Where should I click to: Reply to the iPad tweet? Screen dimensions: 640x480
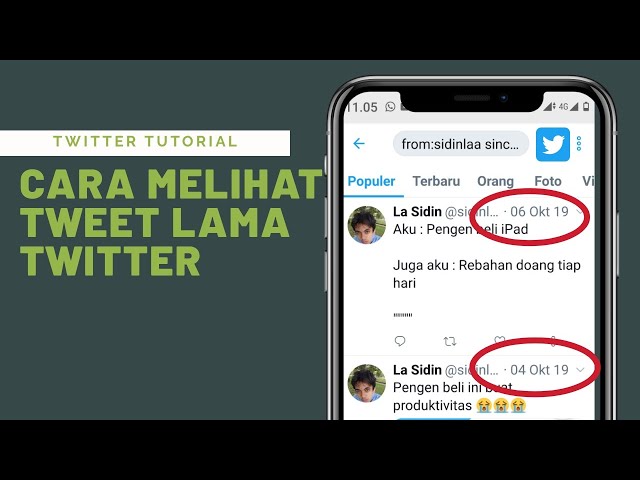[400, 341]
